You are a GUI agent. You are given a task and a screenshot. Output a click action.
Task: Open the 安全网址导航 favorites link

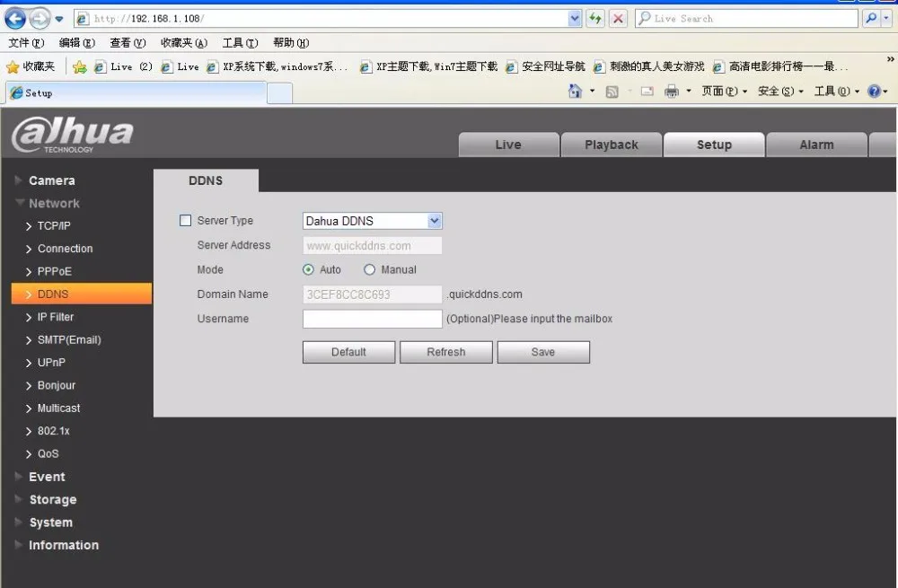click(x=546, y=67)
